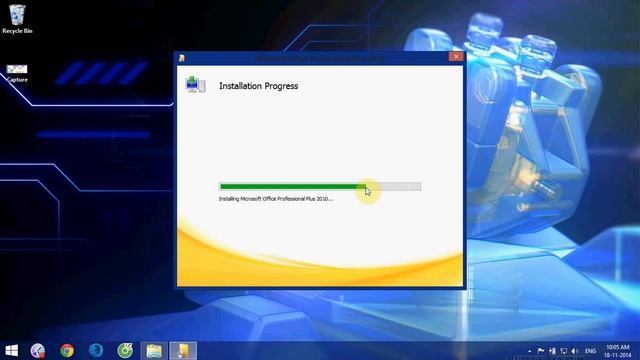Click the device tray icon left of the volume icon

564,351
